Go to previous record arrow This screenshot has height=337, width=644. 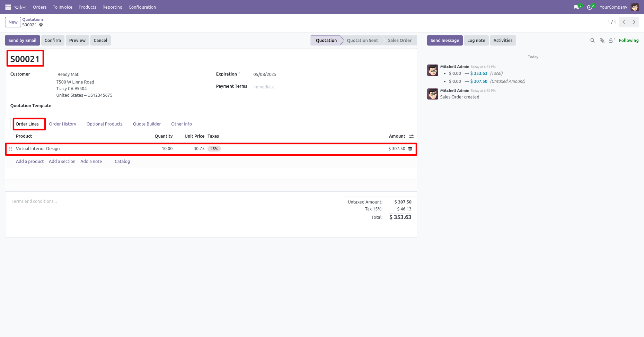[x=624, y=22]
